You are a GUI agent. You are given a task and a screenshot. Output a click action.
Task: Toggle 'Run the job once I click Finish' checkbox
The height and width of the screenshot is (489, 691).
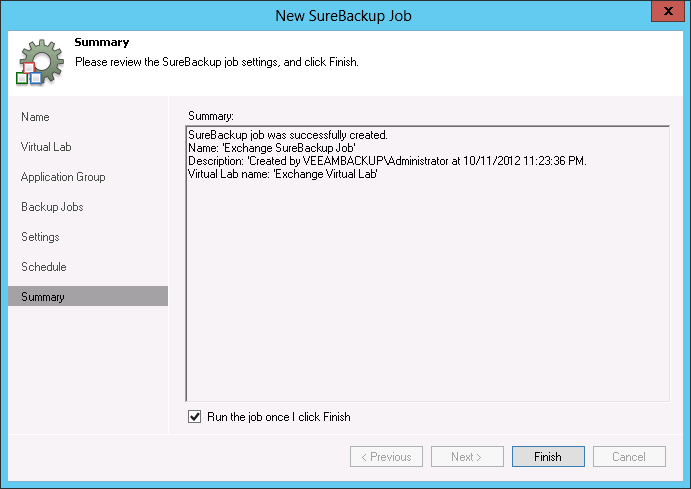pyautogui.click(x=194, y=417)
